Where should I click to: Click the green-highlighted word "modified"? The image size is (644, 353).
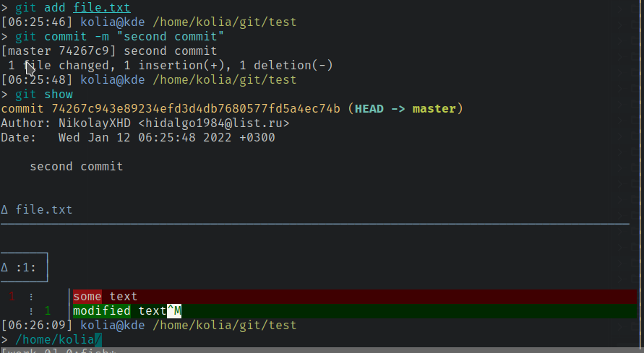102,311
